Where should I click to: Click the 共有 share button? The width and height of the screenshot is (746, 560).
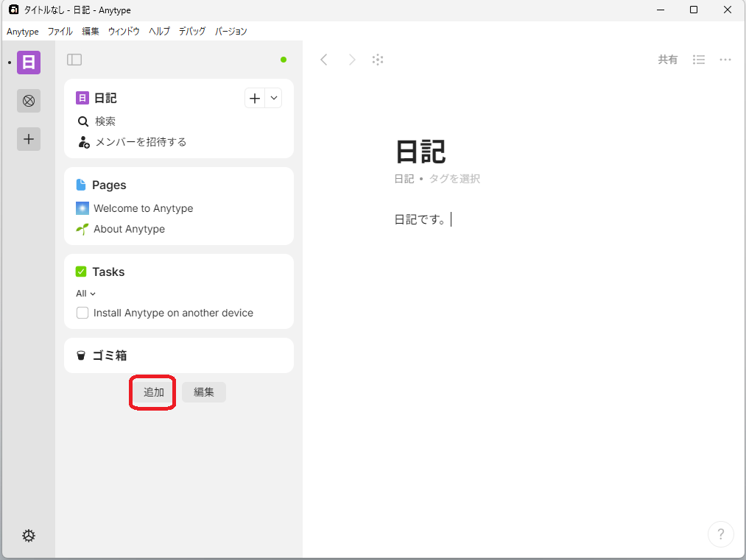click(x=667, y=60)
